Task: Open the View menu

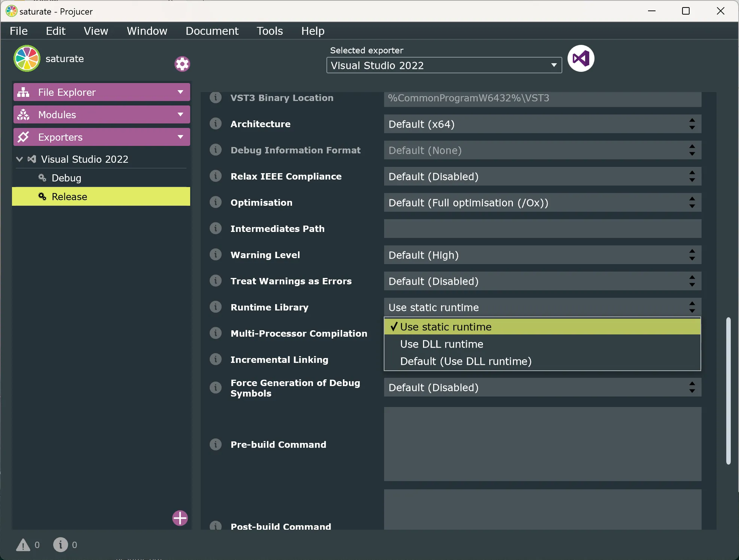Action: (x=96, y=31)
